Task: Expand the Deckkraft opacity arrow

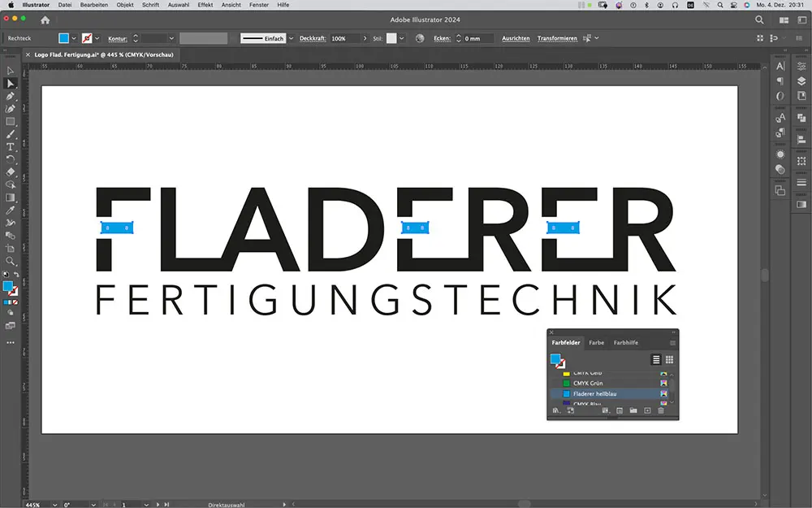Action: click(x=365, y=38)
